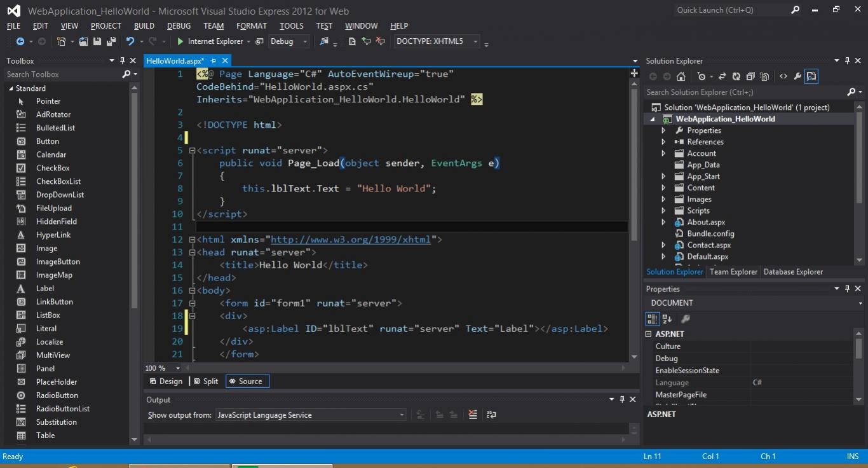
Task: Switch to Design view
Action: pyautogui.click(x=165, y=381)
